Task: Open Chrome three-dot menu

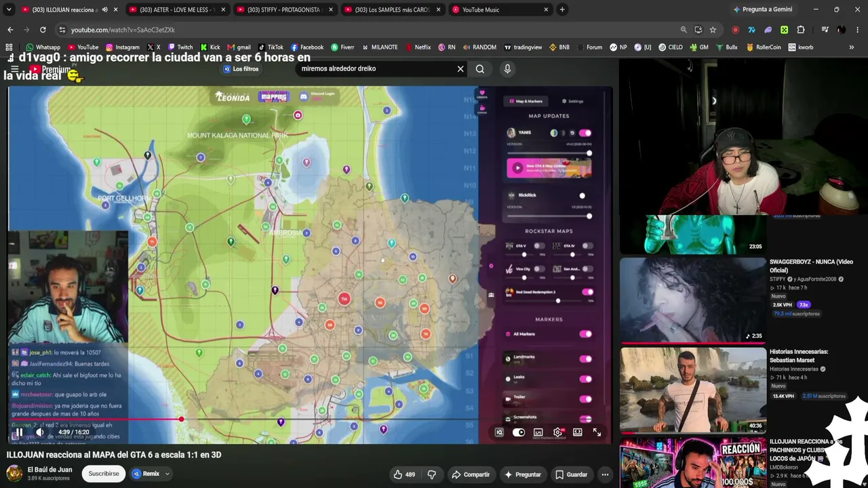Action: tap(858, 30)
